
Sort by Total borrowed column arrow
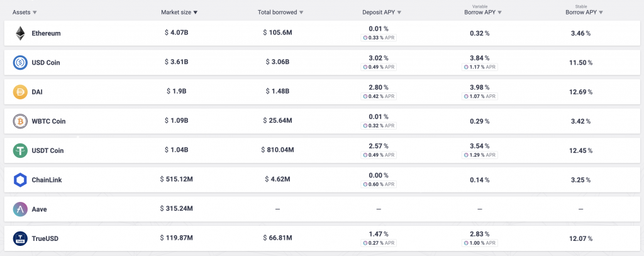click(301, 13)
